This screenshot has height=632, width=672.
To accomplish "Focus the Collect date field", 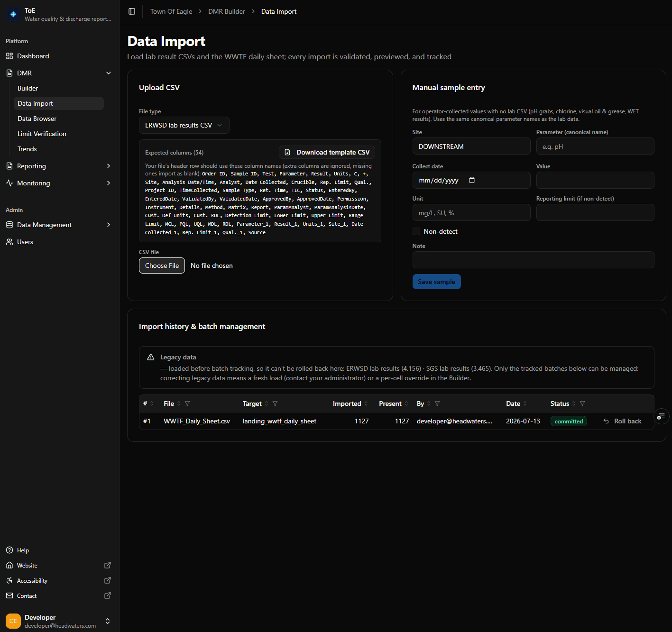I will [x=471, y=180].
